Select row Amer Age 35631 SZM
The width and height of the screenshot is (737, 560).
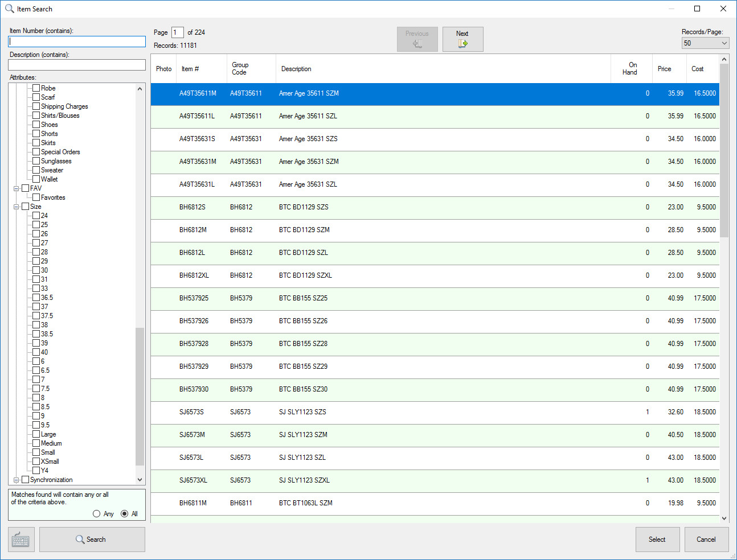[x=435, y=162]
